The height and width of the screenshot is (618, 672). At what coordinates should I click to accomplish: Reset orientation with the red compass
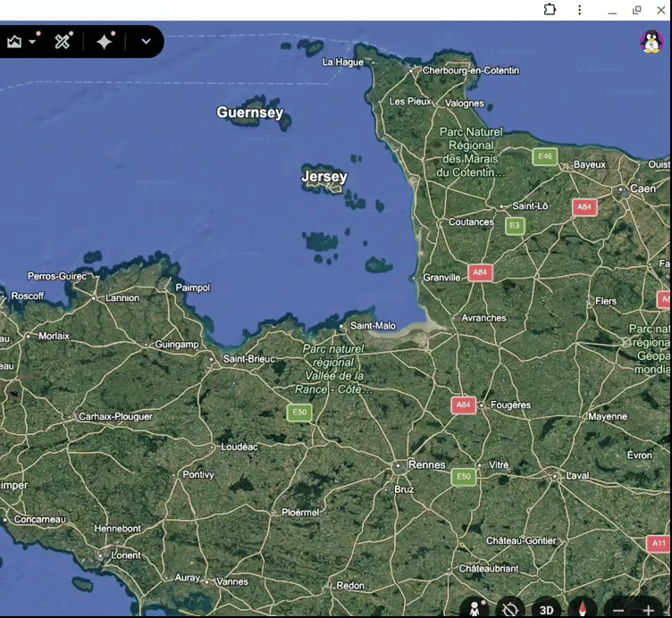click(x=583, y=608)
